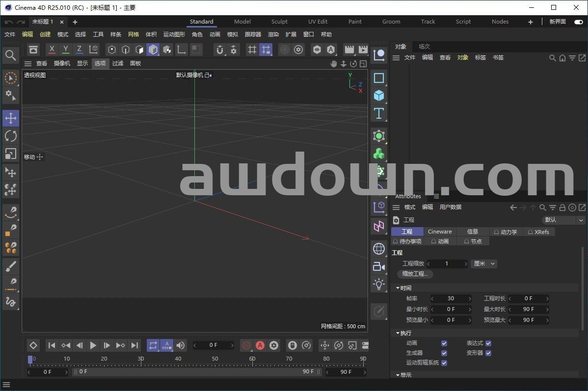Select the Move tool in left toolbar
This screenshot has height=391, width=588.
coord(11,118)
